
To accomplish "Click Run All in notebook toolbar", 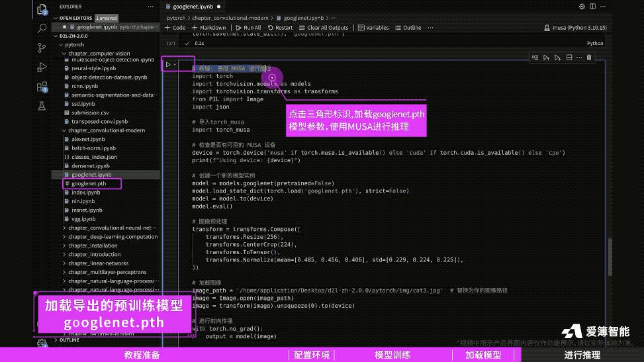I will click(248, 28).
